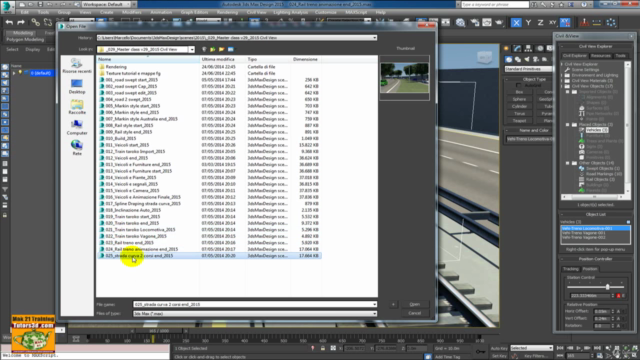Click the Open button in dialog
This screenshot has height=360, width=640.
click(x=414, y=304)
